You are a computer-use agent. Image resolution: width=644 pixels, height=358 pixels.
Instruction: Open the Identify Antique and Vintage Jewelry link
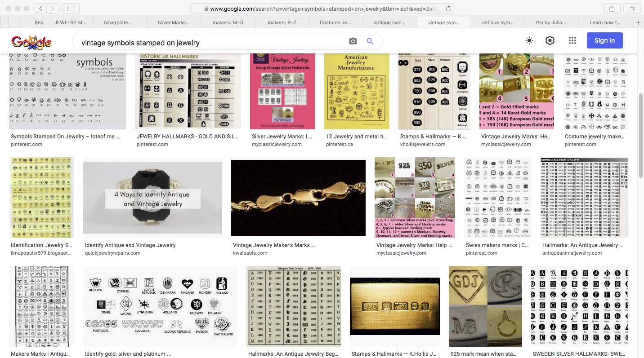(x=130, y=245)
